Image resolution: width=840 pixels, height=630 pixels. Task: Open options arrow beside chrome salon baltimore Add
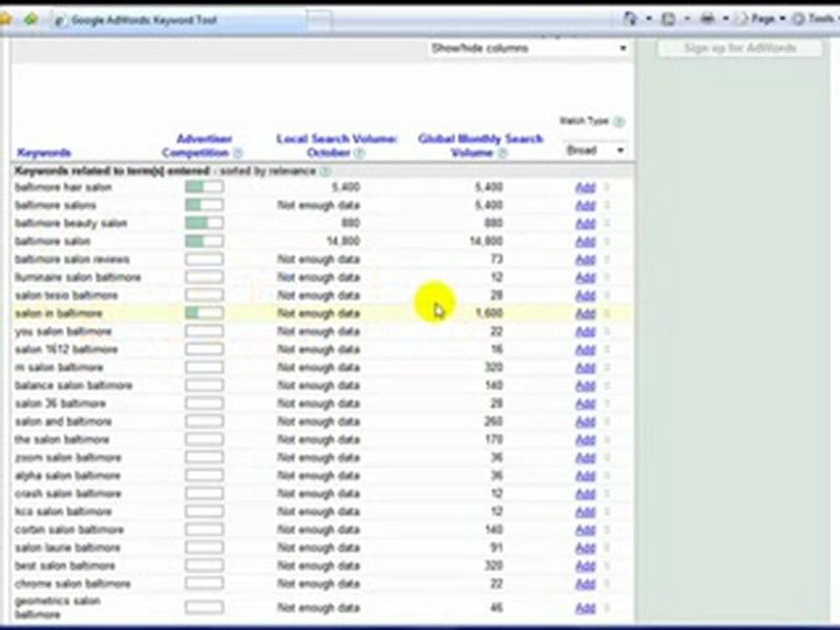[x=607, y=584]
